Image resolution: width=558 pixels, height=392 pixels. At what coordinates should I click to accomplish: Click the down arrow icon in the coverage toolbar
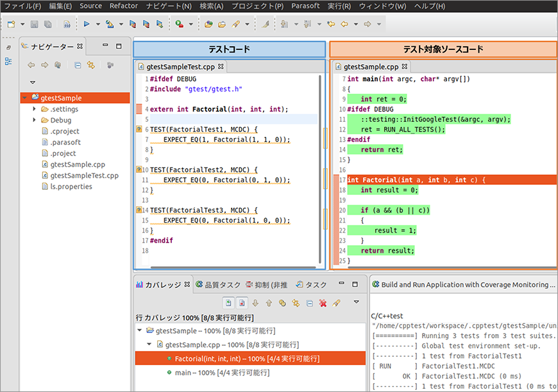(255, 303)
